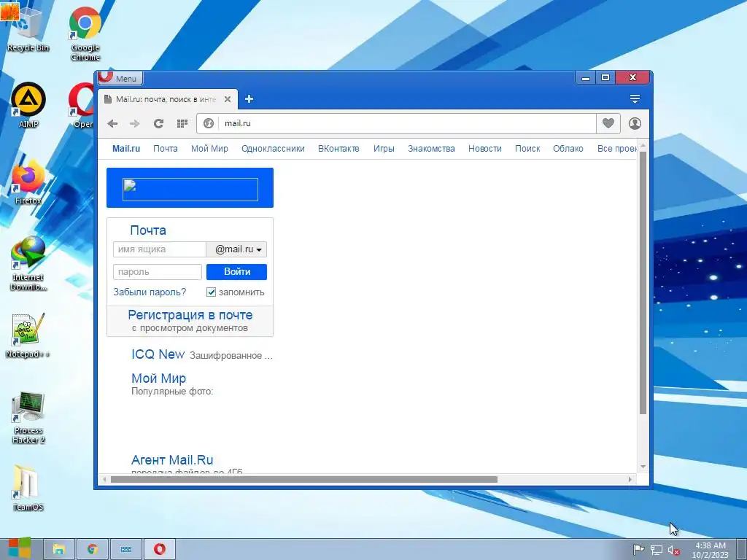This screenshot has width=747, height=560.
Task: Open the Игры nav link
Action: [x=384, y=149]
